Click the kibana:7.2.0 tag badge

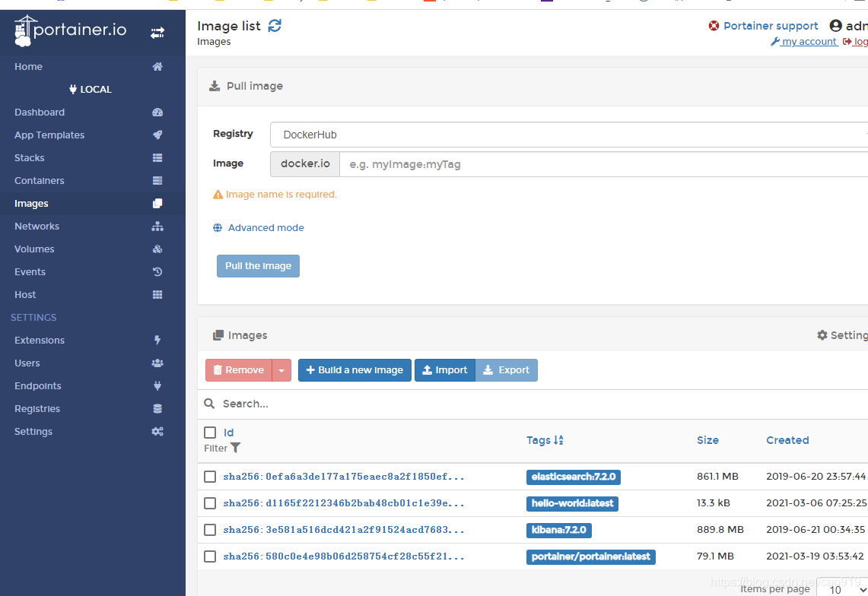[x=559, y=530]
